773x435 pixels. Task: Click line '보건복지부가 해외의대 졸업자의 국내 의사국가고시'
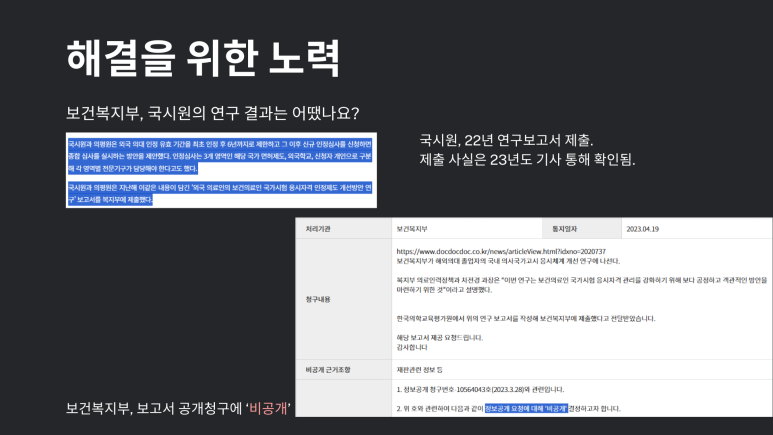pyautogui.click(x=508, y=261)
